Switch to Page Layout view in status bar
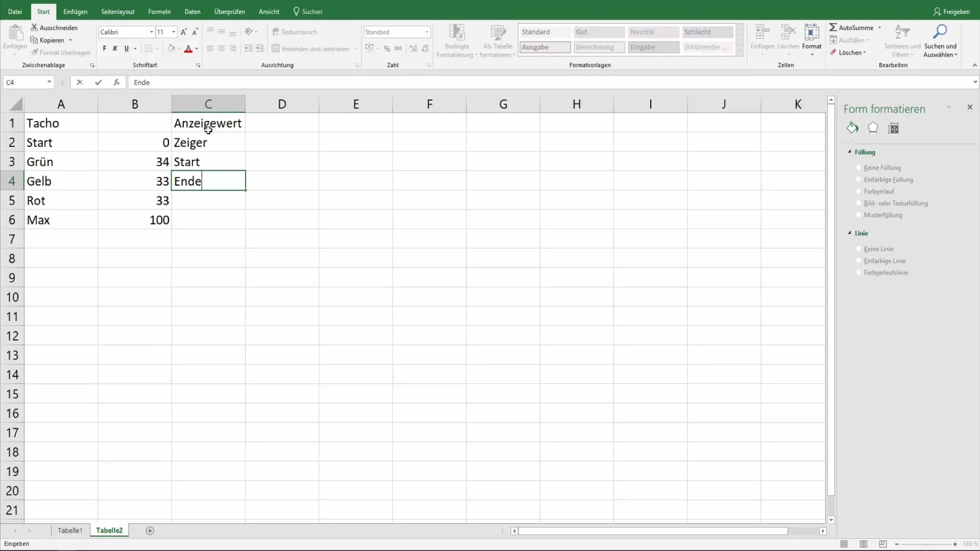This screenshot has height=551, width=980. [864, 544]
